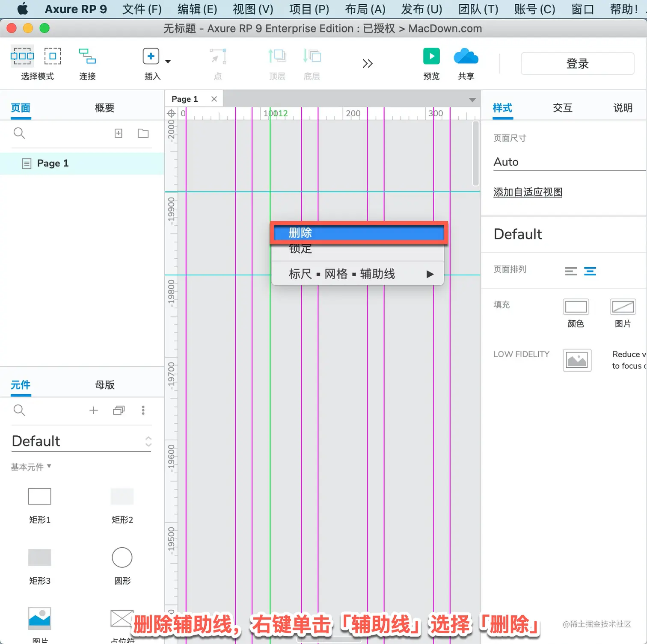Open the 团队 (T) menu

[478, 9]
